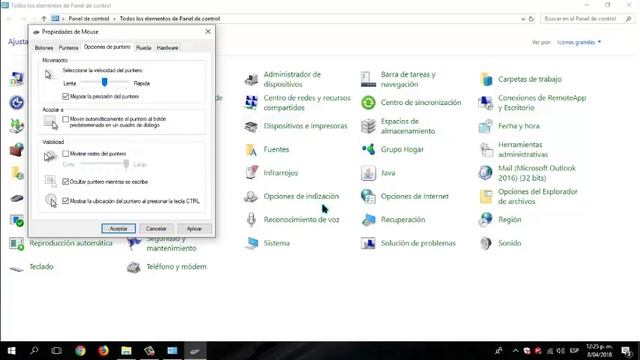The height and width of the screenshot is (360, 640).
Task: Launch Chrome from the taskbar
Action: 80,351
